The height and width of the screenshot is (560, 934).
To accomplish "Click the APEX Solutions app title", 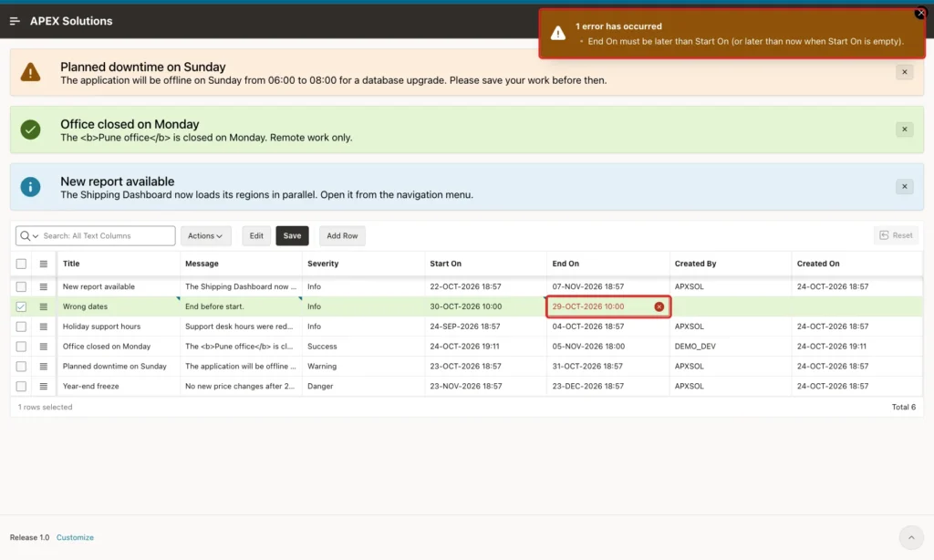I will point(71,21).
